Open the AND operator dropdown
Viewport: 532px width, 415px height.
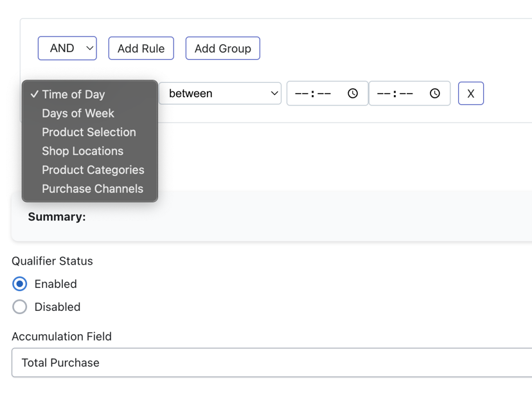[67, 48]
